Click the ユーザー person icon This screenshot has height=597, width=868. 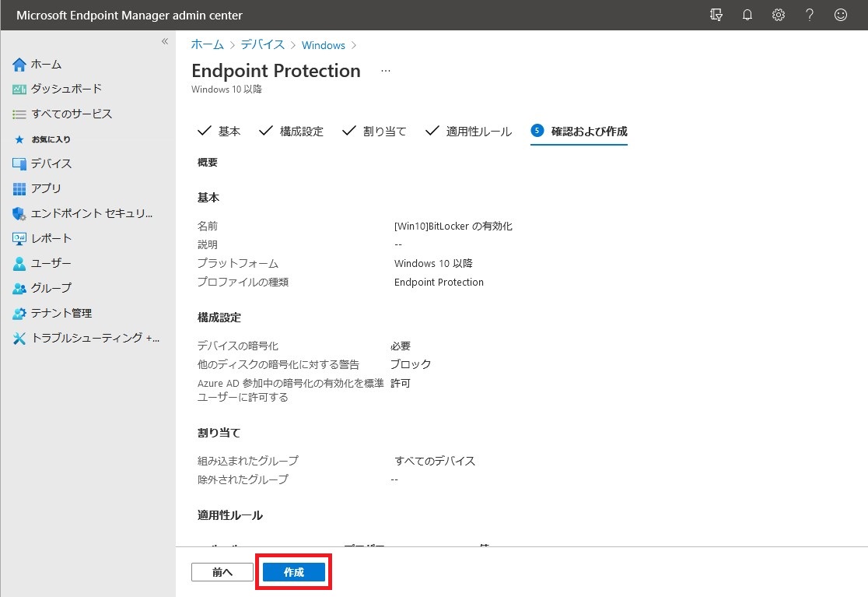19,264
